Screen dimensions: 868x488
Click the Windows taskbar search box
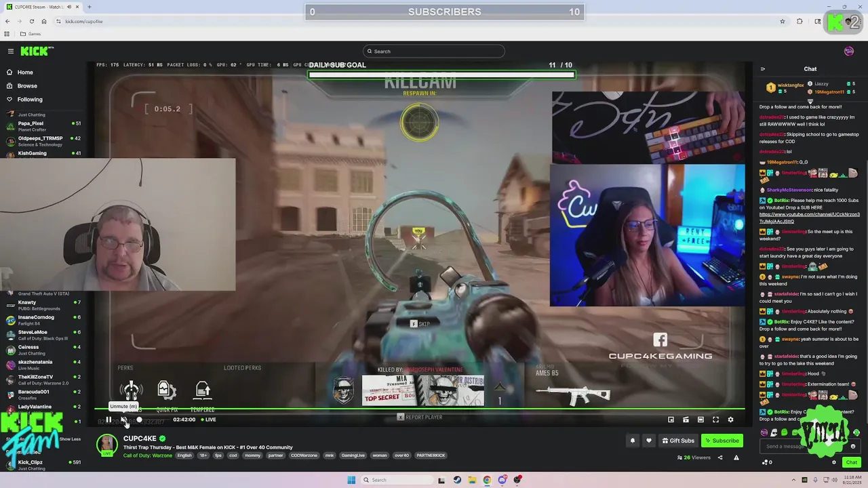pos(396,480)
